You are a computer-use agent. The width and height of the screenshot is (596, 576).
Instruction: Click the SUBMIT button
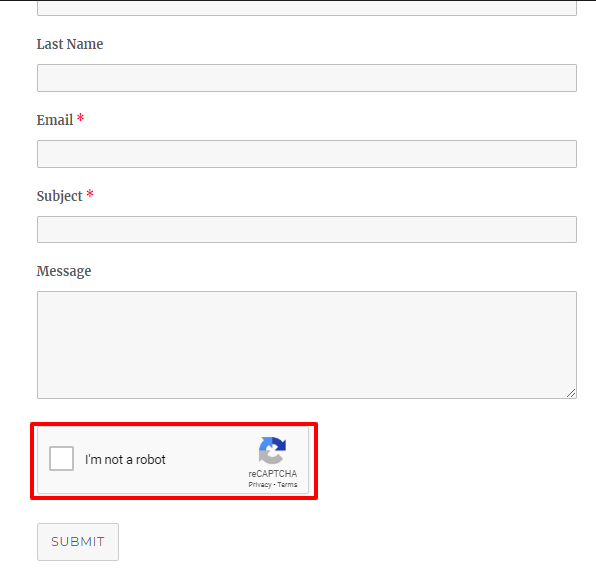tap(78, 542)
